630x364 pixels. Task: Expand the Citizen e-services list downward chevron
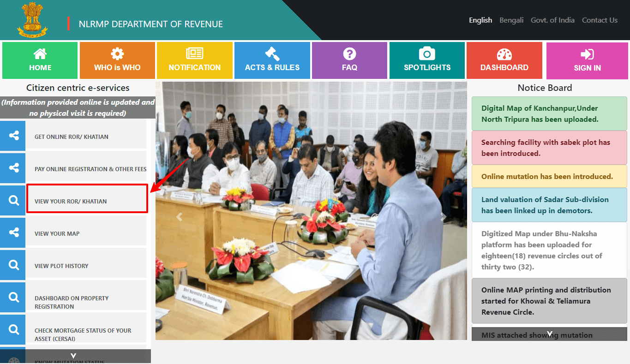click(73, 355)
